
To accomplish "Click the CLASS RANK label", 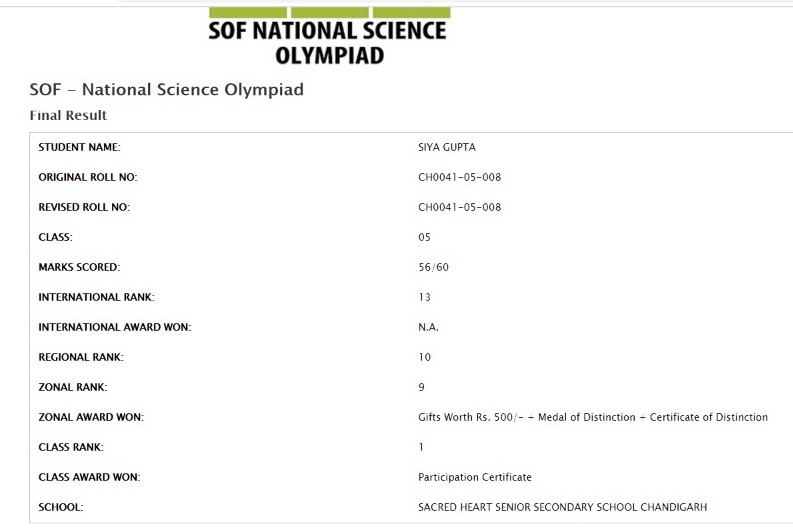I will (70, 447).
